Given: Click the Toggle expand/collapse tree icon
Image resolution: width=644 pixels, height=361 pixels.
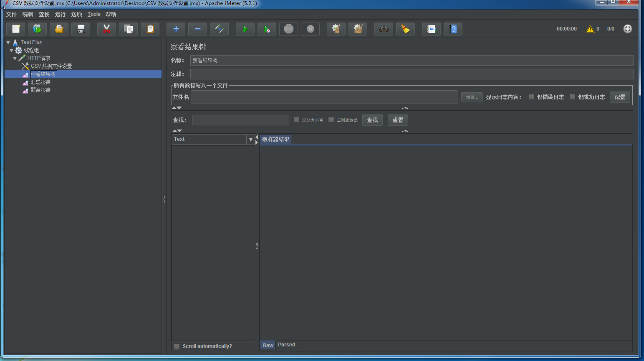Looking at the screenshot, I should [x=219, y=29].
